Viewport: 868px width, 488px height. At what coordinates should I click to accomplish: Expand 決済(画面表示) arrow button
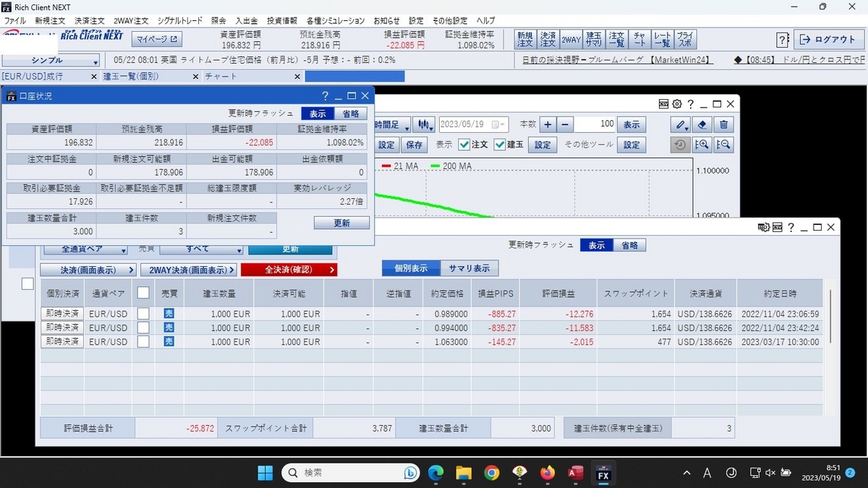pos(88,270)
